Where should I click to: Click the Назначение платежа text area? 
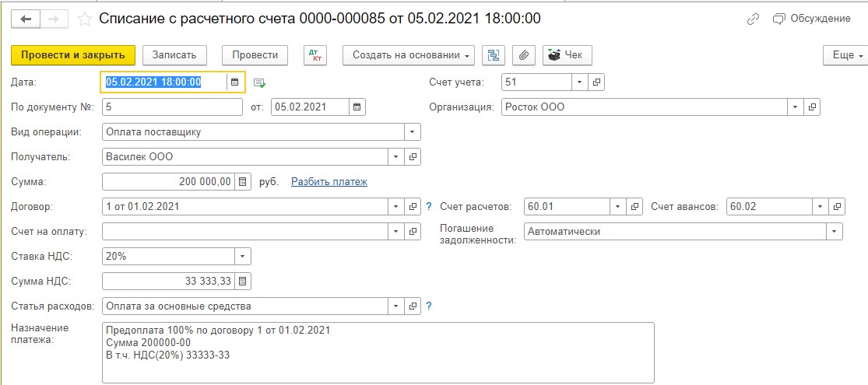378,353
